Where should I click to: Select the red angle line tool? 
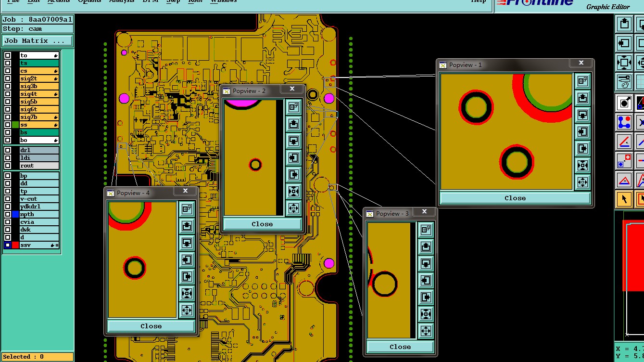[624, 142]
